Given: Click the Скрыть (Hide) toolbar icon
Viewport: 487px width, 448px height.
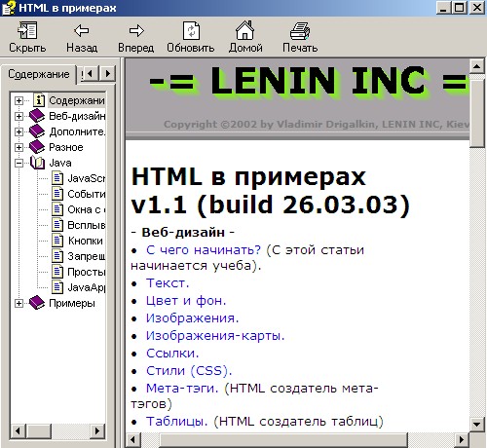Looking at the screenshot, I should [x=27, y=30].
